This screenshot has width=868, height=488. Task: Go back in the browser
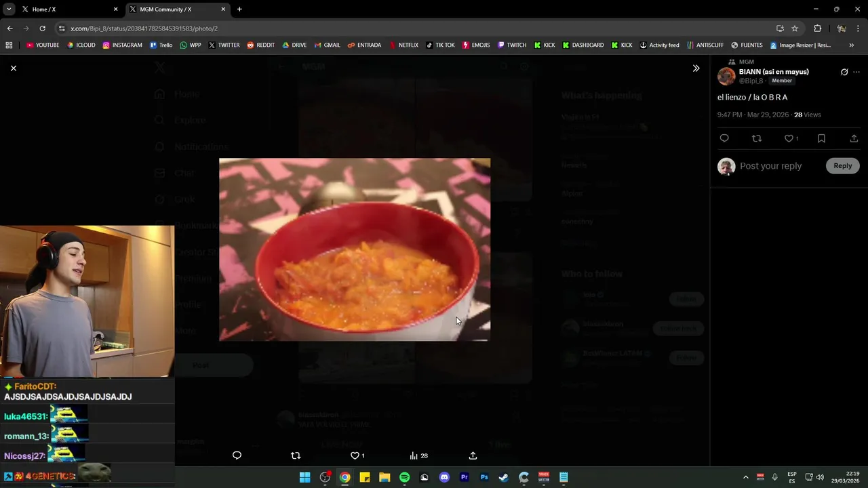(9, 28)
